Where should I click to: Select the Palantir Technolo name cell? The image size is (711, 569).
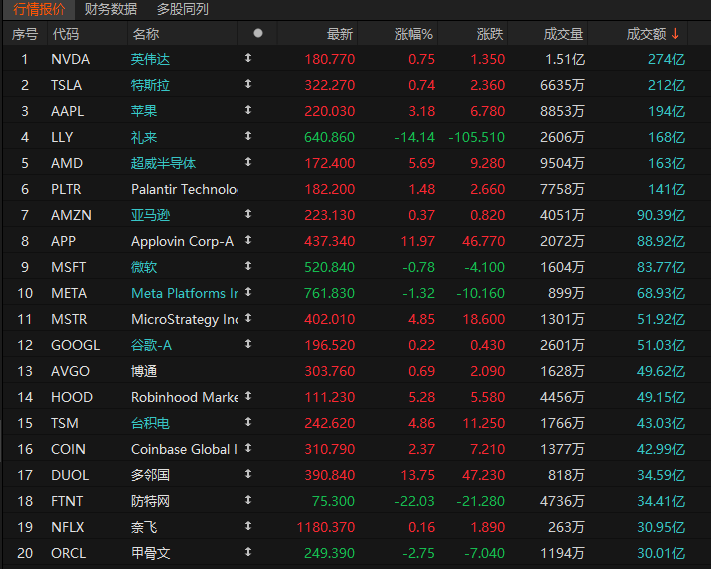click(x=184, y=189)
